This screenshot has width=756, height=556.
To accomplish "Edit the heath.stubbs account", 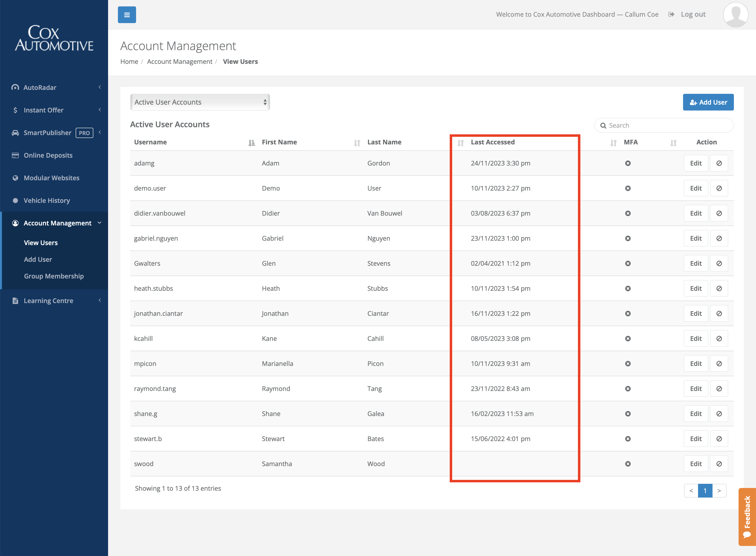I will click(x=696, y=288).
